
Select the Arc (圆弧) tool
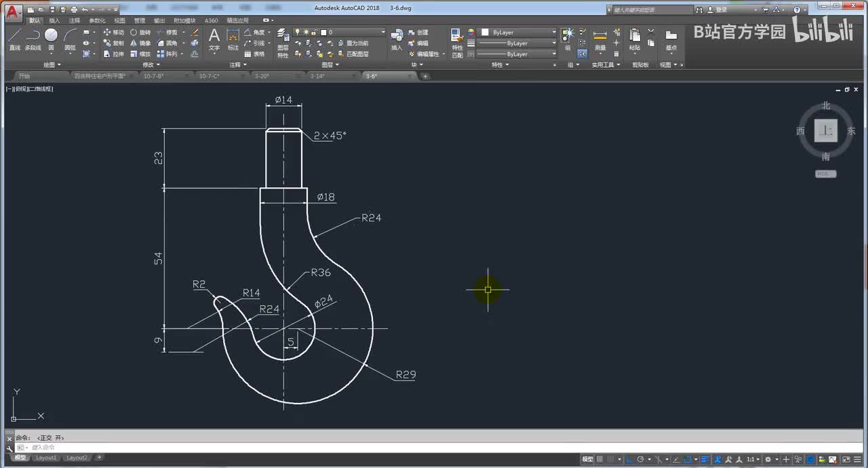(x=70, y=39)
